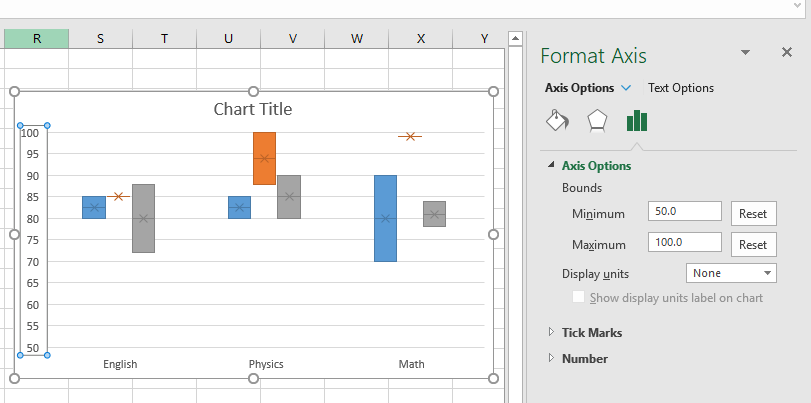Select the blue box for Math

(x=385, y=218)
